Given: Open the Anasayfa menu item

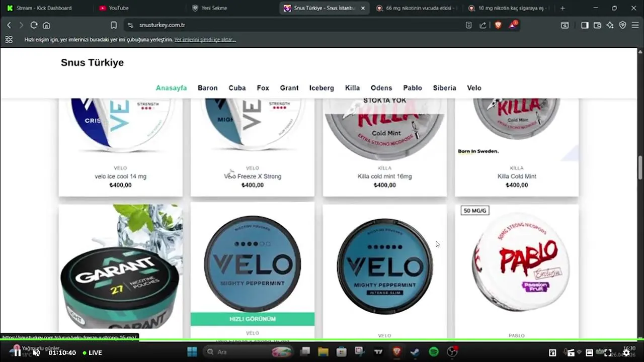Looking at the screenshot, I should point(171,88).
